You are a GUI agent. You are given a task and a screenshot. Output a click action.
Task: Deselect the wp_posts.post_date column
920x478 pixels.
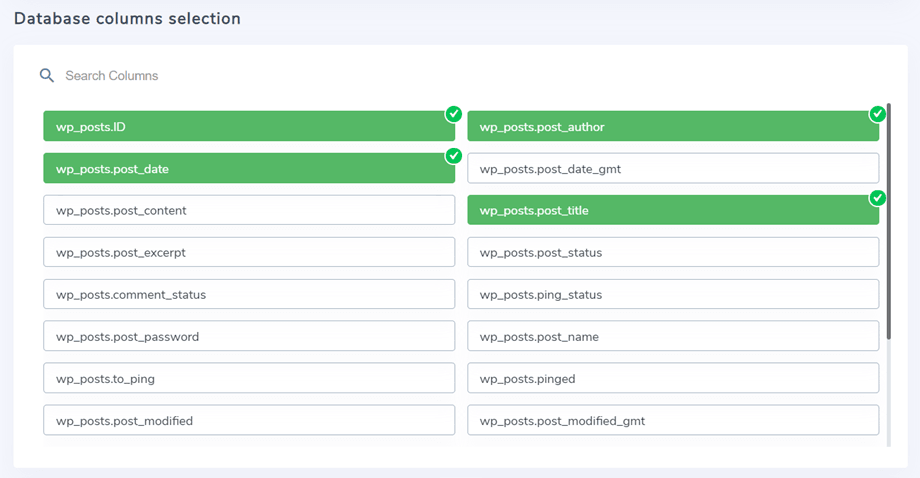pyautogui.click(x=249, y=168)
